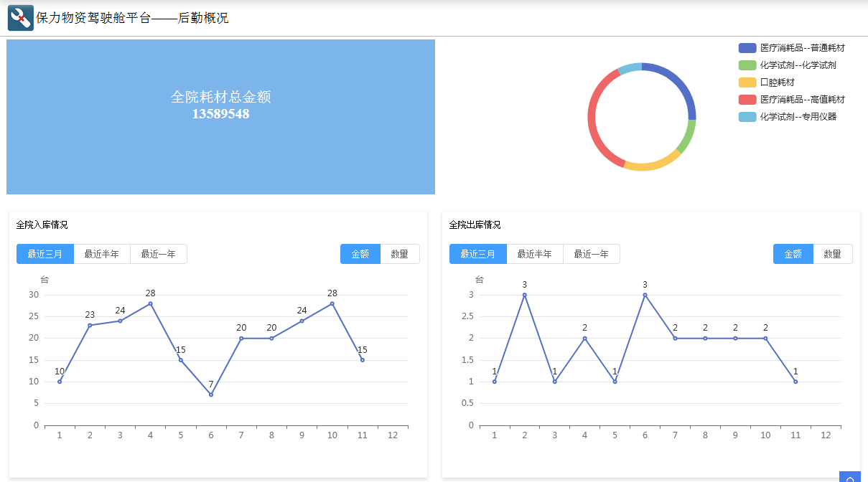
Task: Click month 4 point labeled 28 in 入库 chart
Action: tap(150, 303)
